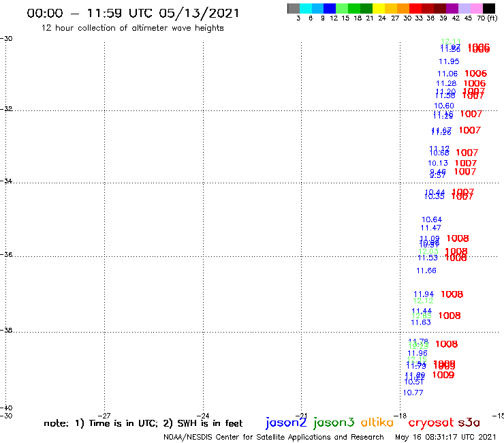Click the -34 latitude axis label
The width and height of the screenshot is (504, 443).
coord(6,181)
